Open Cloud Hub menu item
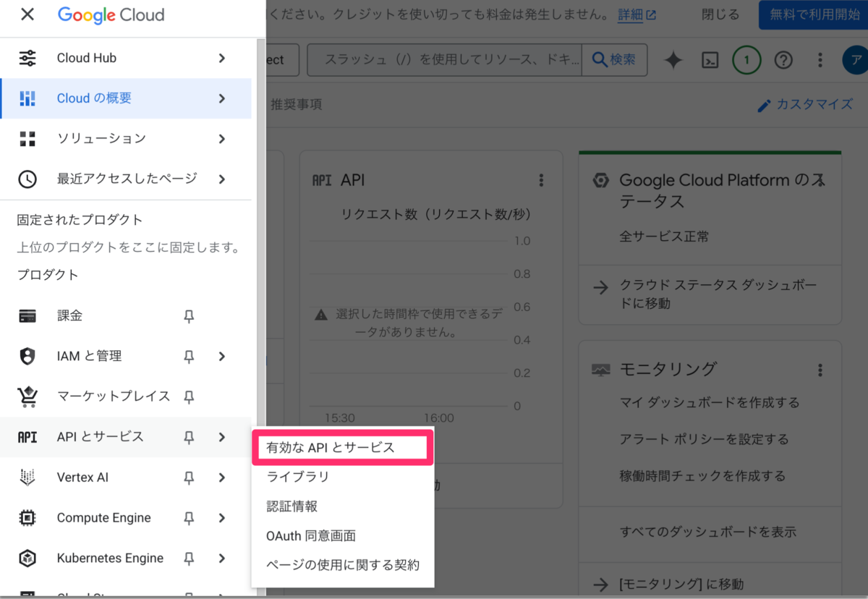The height and width of the screenshot is (599, 868). click(x=126, y=58)
